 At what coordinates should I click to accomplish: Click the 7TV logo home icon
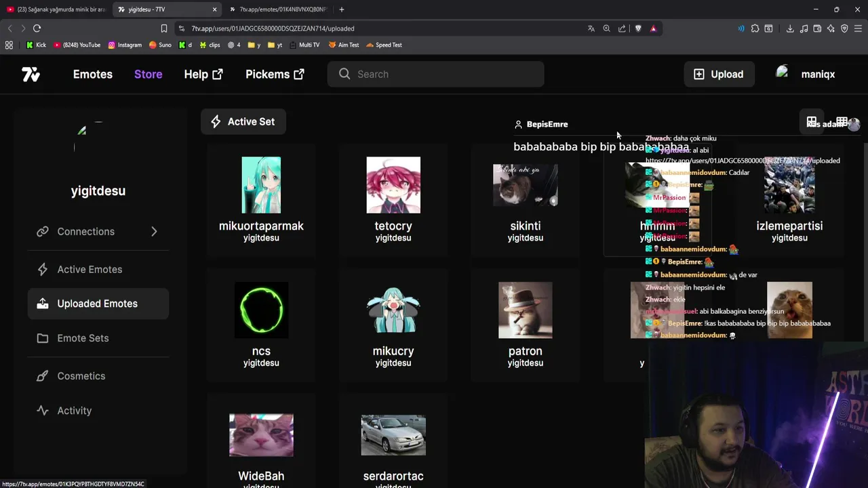(31, 74)
